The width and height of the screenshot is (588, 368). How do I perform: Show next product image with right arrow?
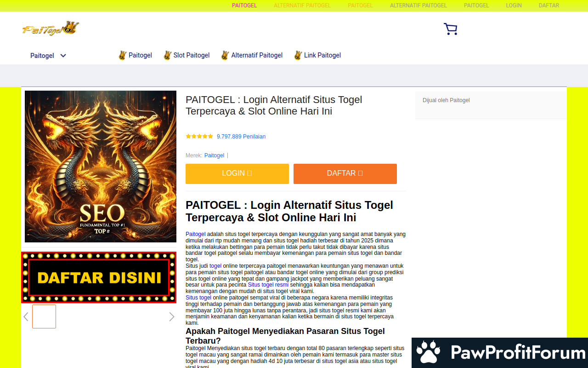tap(172, 316)
